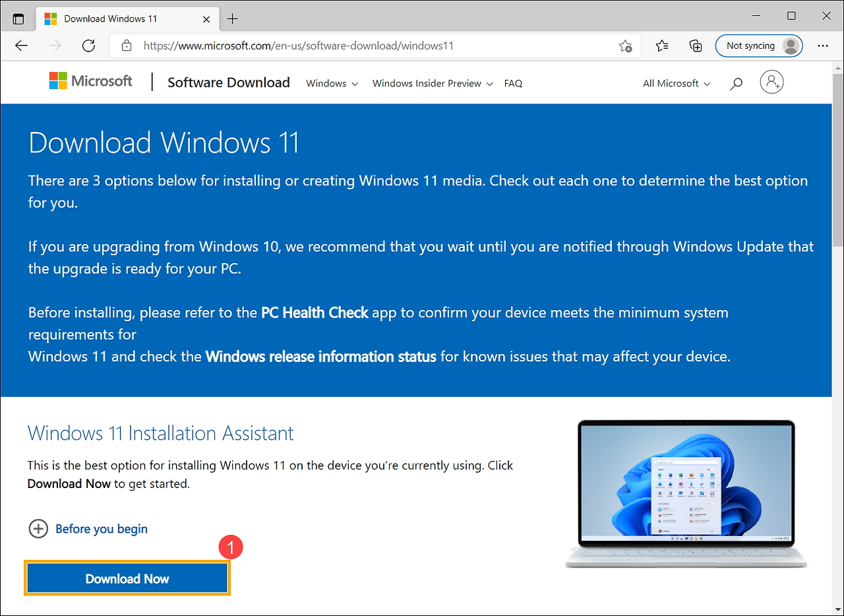Open a new tab with the plus button
The image size is (844, 616).
(232, 19)
